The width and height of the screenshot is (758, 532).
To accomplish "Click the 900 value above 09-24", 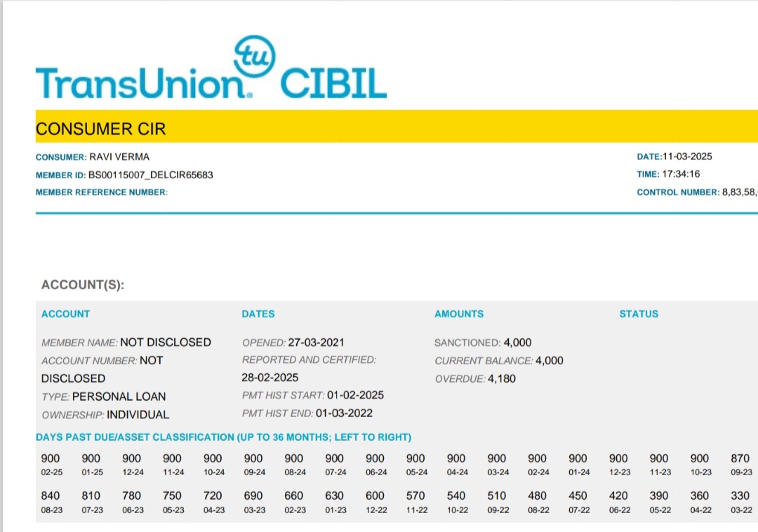I will click(x=253, y=458).
